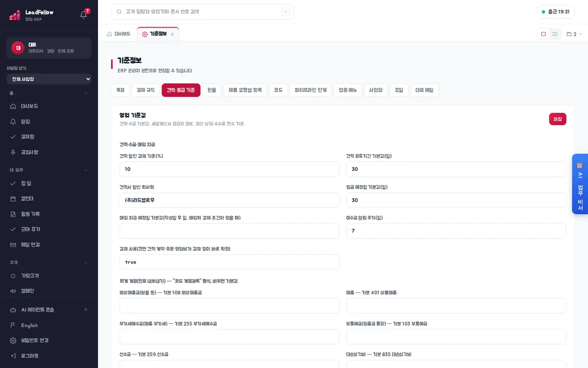This screenshot has height=368, width=588.
Task: Click the AI 에이전트 콘솔 robot icon
Action: pyautogui.click(x=13, y=310)
